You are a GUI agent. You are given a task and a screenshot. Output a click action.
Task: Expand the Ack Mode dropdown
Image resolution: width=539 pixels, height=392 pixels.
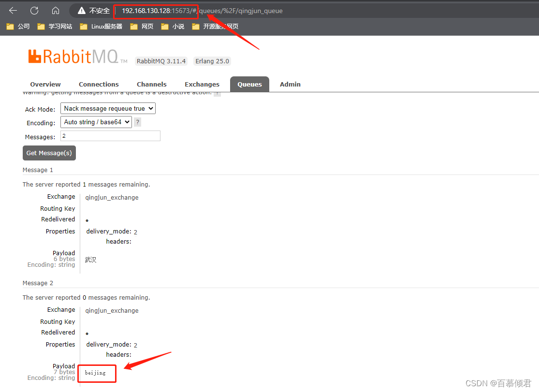pos(108,108)
